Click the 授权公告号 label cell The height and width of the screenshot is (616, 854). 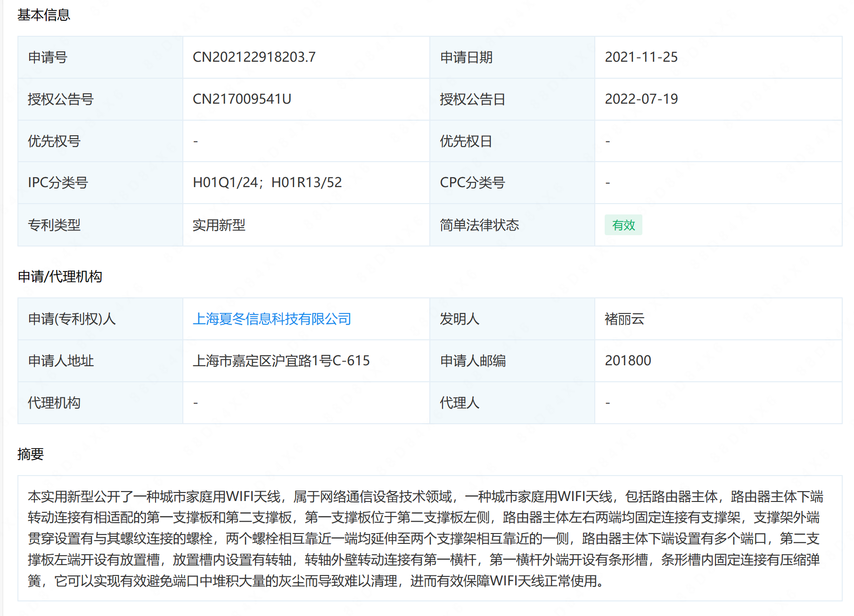point(100,99)
